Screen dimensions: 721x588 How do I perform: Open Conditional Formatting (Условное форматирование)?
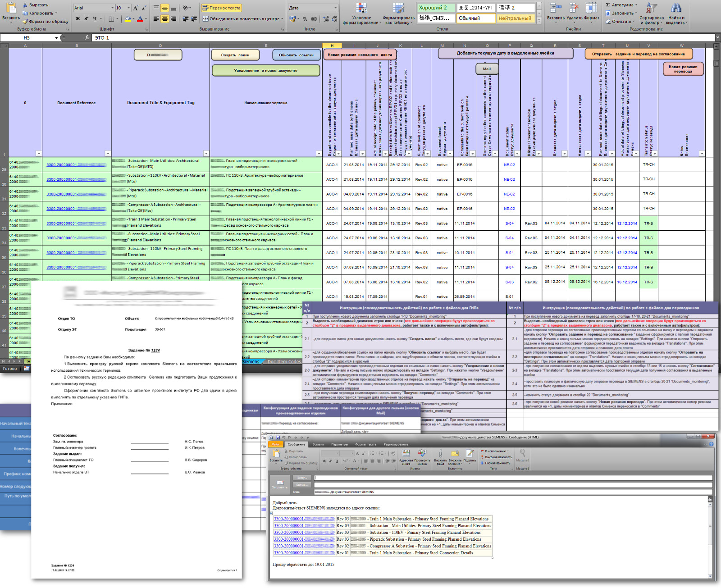pos(361,14)
